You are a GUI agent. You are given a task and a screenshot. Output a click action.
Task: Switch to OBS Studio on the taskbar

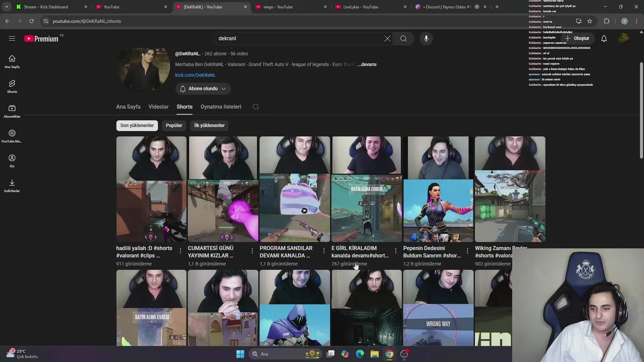coord(404,354)
